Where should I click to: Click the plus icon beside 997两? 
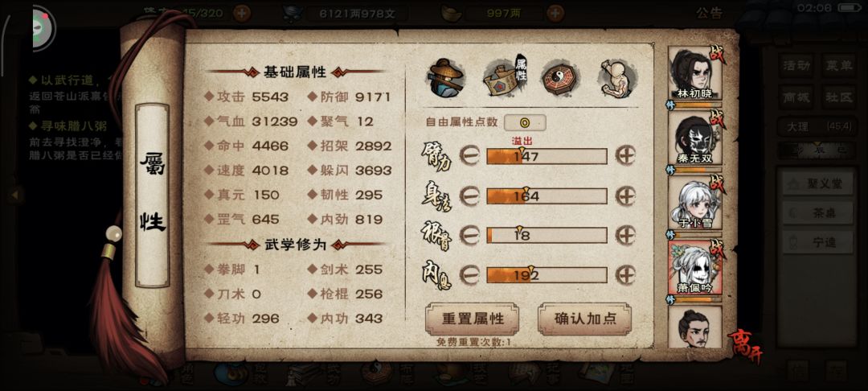(555, 14)
